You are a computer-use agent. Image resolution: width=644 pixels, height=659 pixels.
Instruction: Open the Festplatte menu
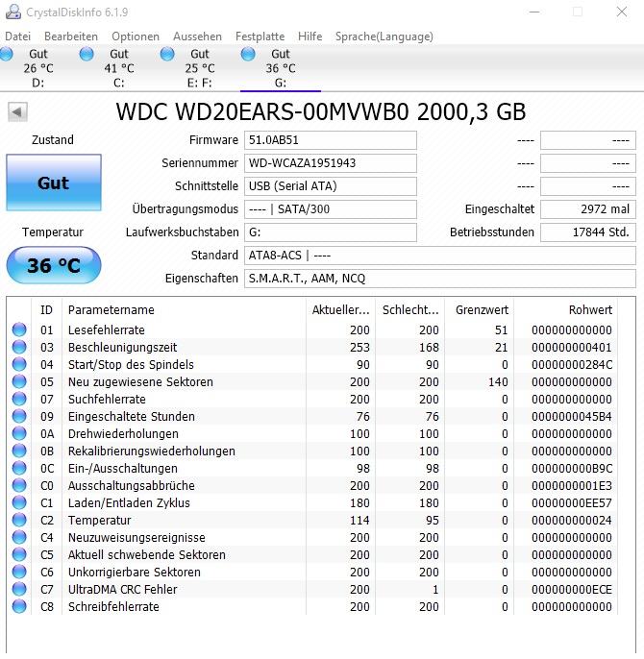pos(260,37)
